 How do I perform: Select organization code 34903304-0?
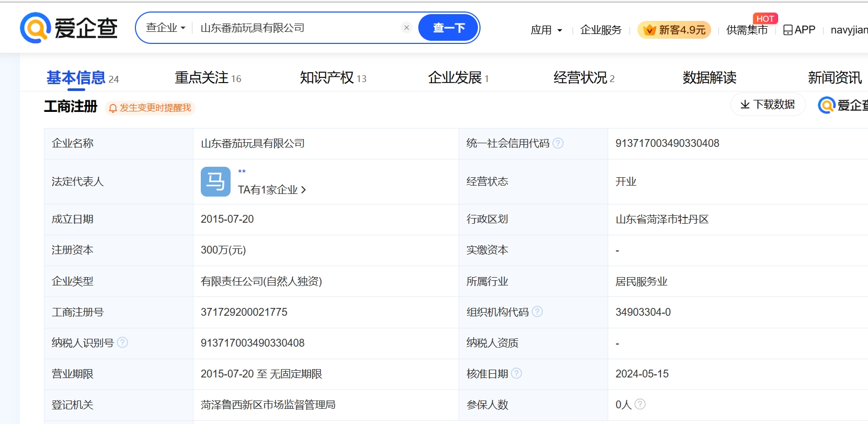click(643, 312)
